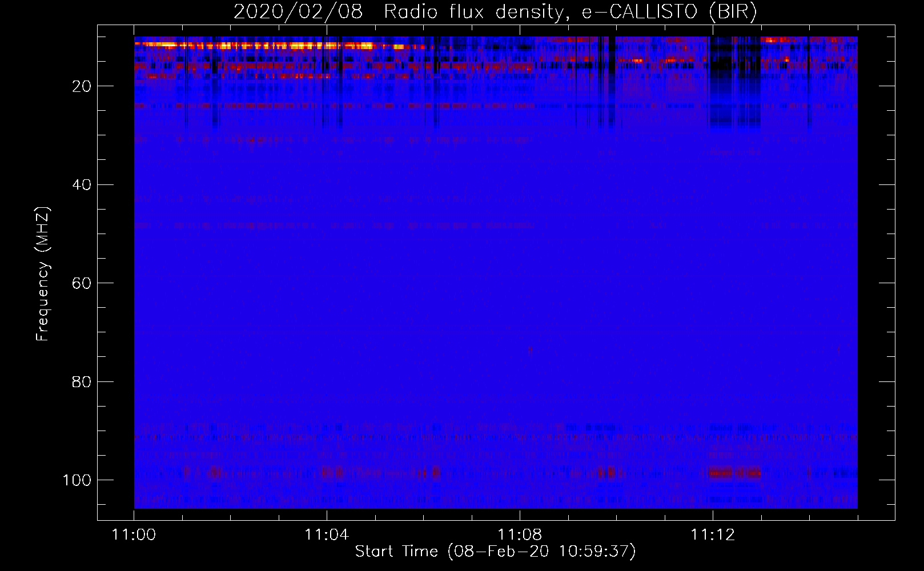Click the plot title '2020/02/08 Radio flux density, e-CALLISTO (BIR)'

495,12
